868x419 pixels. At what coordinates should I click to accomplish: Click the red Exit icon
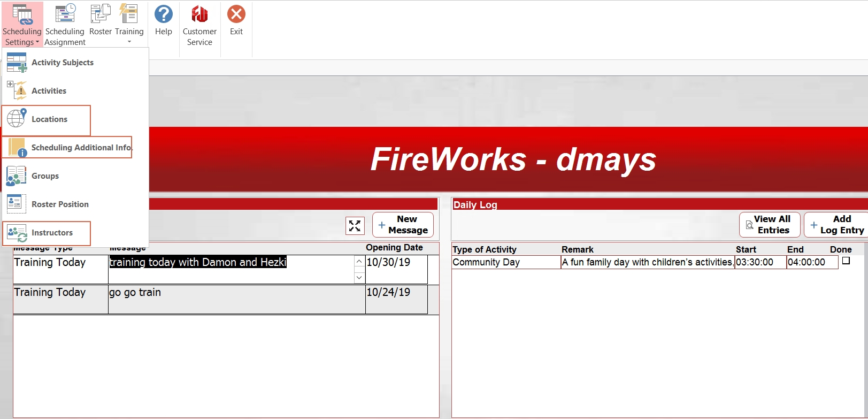(236, 14)
